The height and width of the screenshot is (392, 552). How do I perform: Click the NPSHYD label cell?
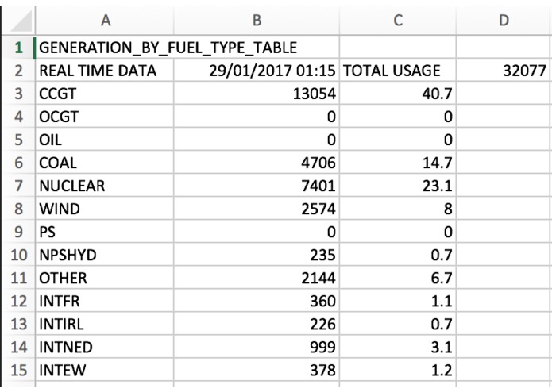pyautogui.click(x=105, y=255)
